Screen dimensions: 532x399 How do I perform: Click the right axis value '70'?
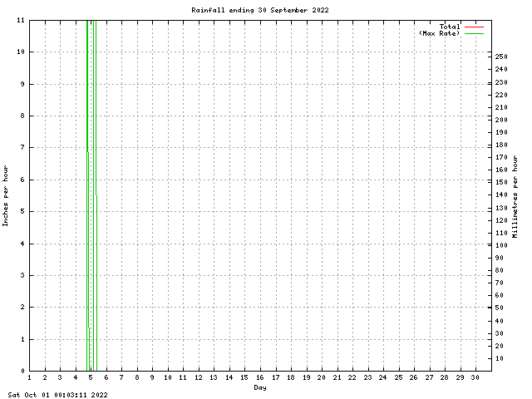tap(499, 283)
